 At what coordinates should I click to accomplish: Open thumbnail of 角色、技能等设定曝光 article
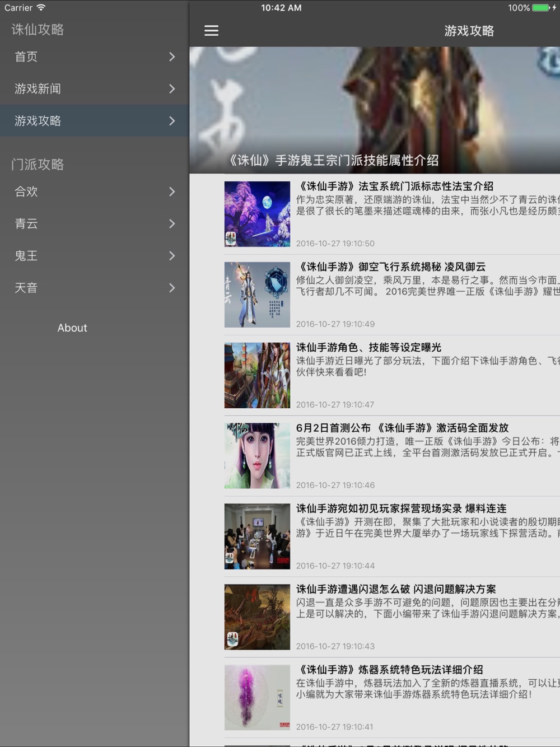tap(257, 375)
